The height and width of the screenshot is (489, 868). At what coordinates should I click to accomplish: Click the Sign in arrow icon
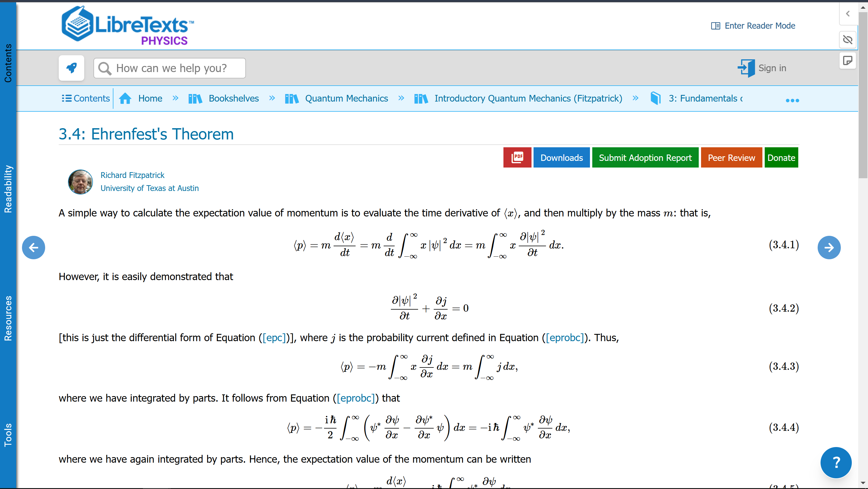pos(746,68)
